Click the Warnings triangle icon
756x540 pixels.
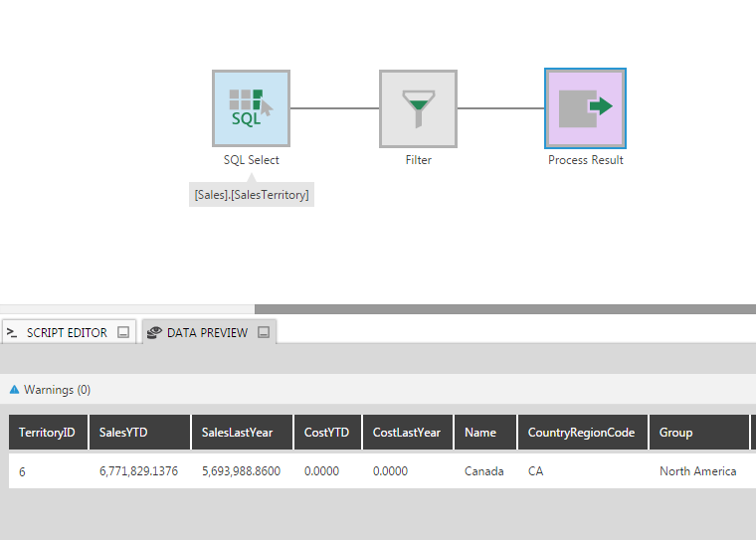(x=15, y=390)
